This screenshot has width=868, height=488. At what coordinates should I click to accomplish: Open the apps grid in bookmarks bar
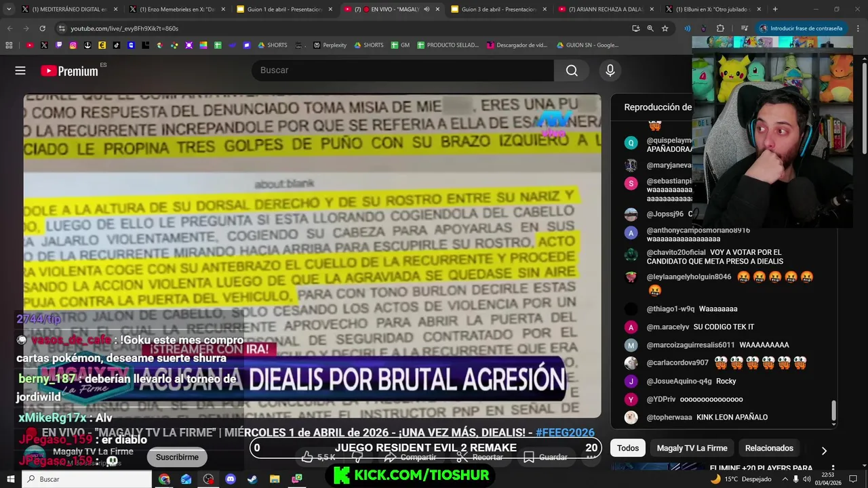coord(9,45)
